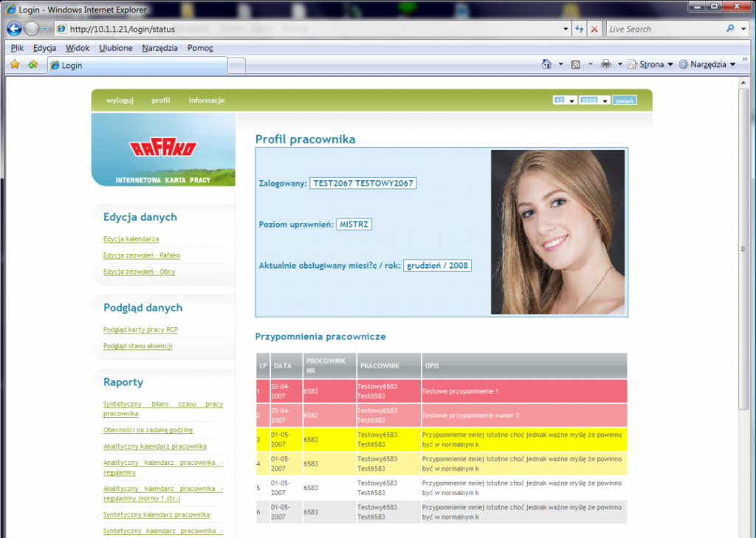The image size is (756, 538).
Task: Click the RSS feeds icon
Action: (576, 64)
